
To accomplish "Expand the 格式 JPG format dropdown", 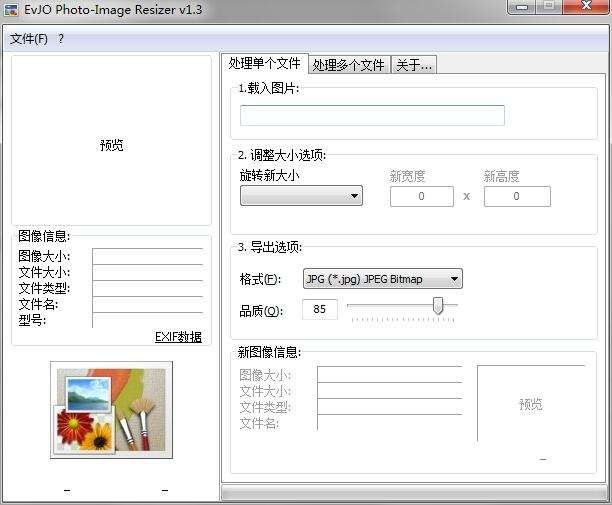I will 382,279.
